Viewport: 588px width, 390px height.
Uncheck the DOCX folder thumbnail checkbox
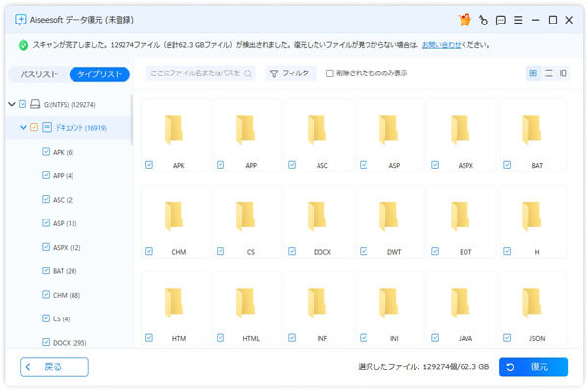292,251
